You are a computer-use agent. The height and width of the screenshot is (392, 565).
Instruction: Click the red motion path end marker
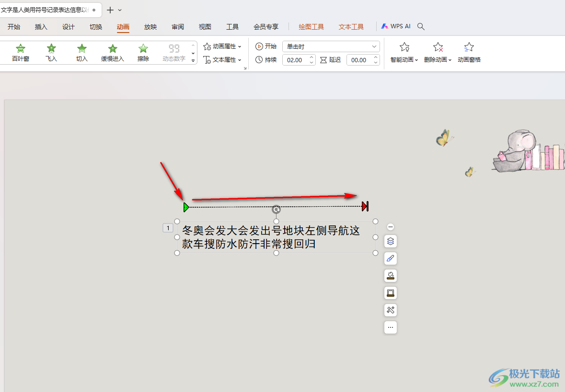pos(365,206)
